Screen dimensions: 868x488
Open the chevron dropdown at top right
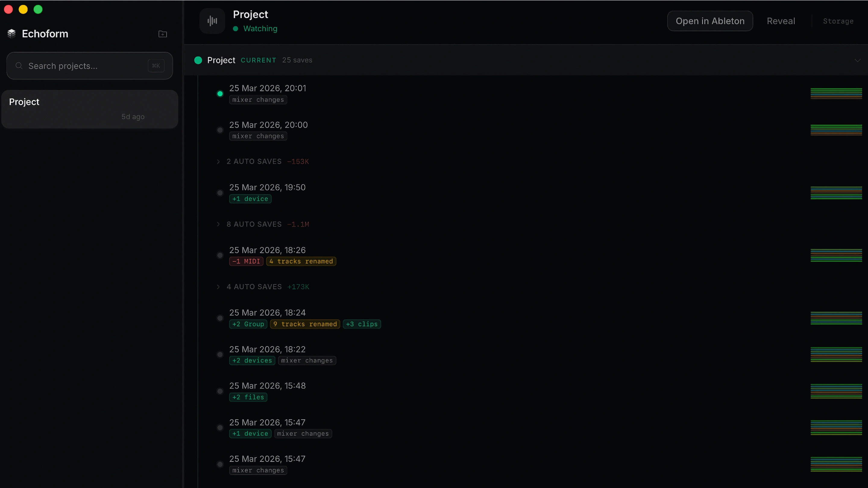point(857,60)
